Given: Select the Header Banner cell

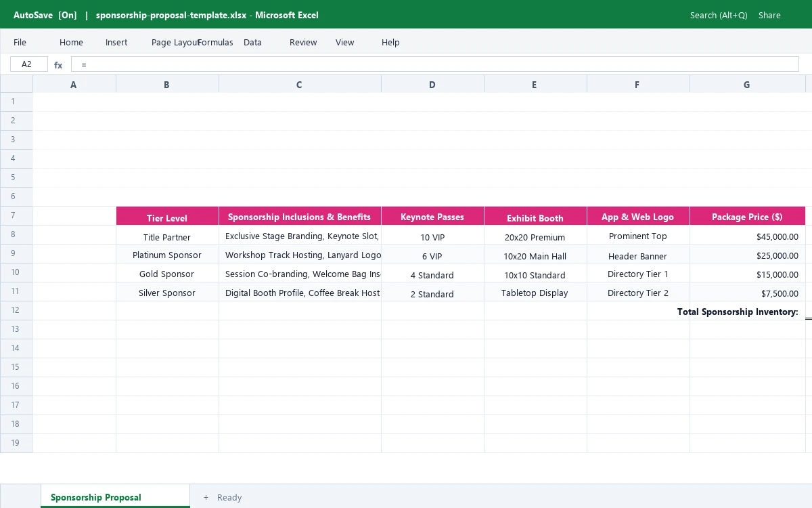Looking at the screenshot, I should [638, 254].
